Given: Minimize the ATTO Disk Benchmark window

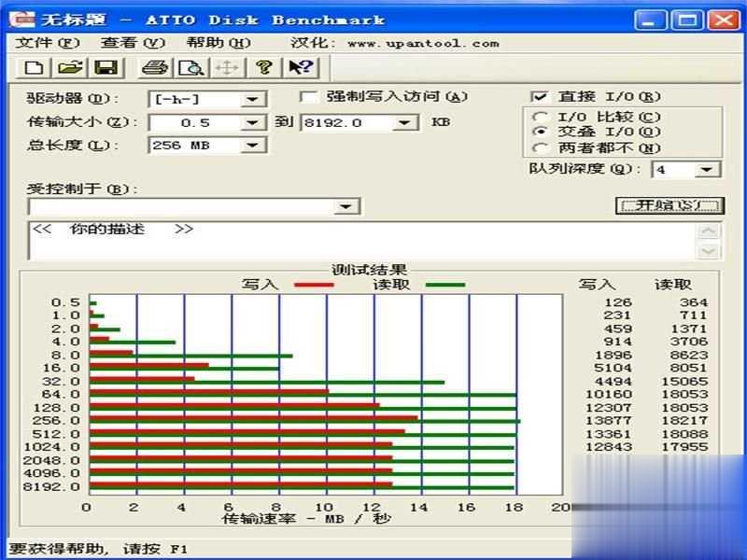Looking at the screenshot, I should coord(650,20).
